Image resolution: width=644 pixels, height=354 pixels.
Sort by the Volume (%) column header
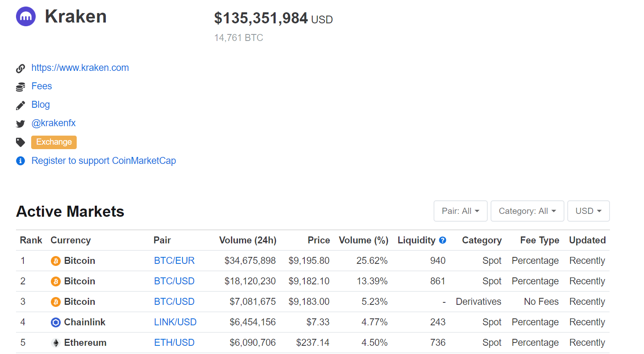point(363,240)
